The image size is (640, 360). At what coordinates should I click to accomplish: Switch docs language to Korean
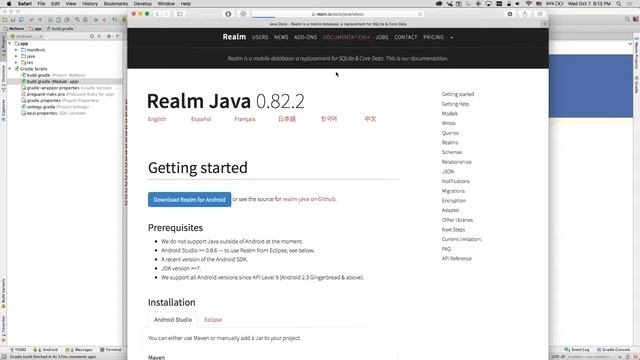coord(329,119)
